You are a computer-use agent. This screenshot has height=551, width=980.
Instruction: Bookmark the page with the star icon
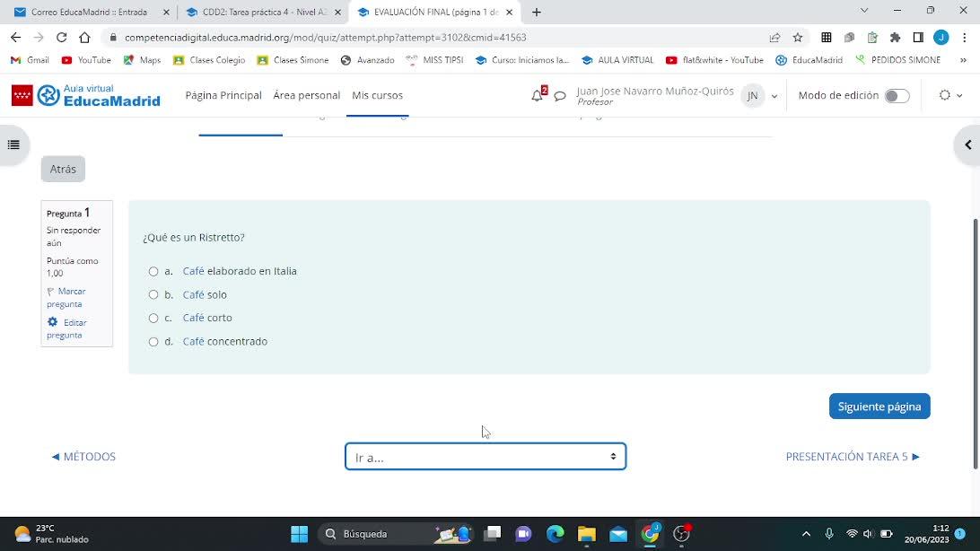pos(798,38)
